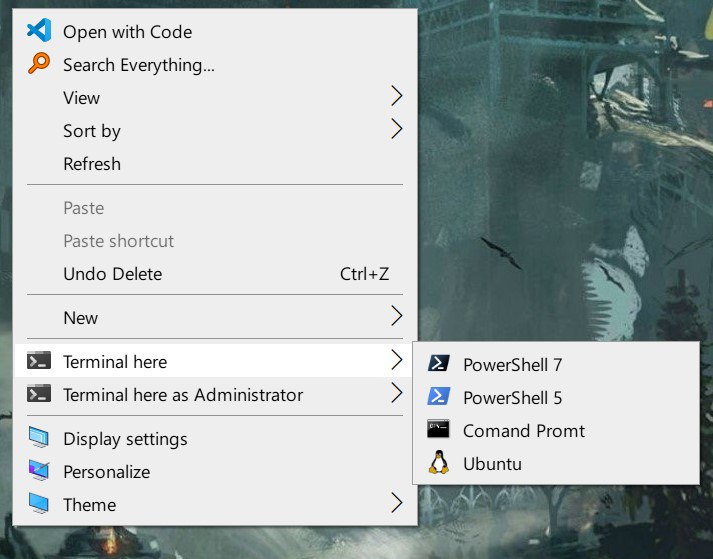Click the terminal icon beside Terminal here as Administrator
Screen dimensions: 713x559
[x=39, y=393]
